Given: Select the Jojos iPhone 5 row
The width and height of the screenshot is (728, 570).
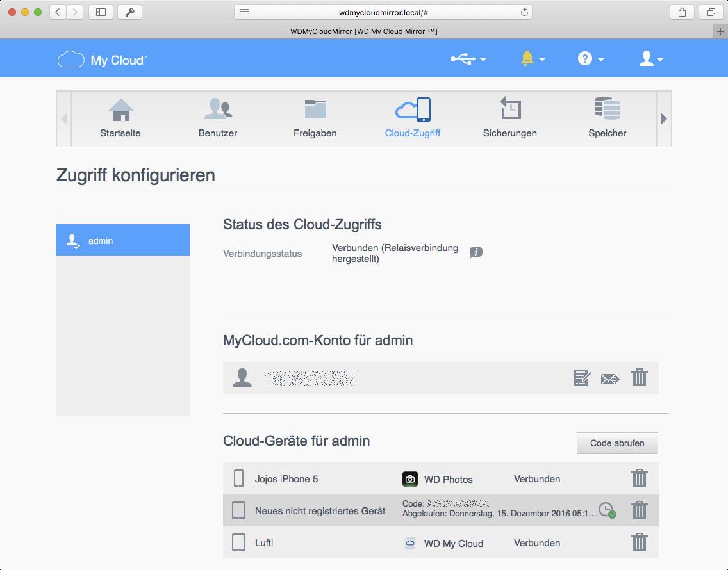Looking at the screenshot, I should point(441,478).
